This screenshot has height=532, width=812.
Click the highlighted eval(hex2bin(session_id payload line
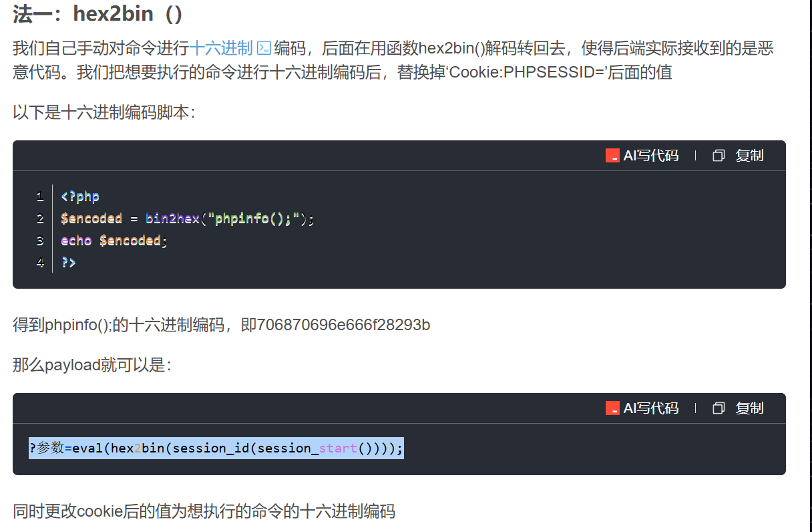(x=216, y=448)
